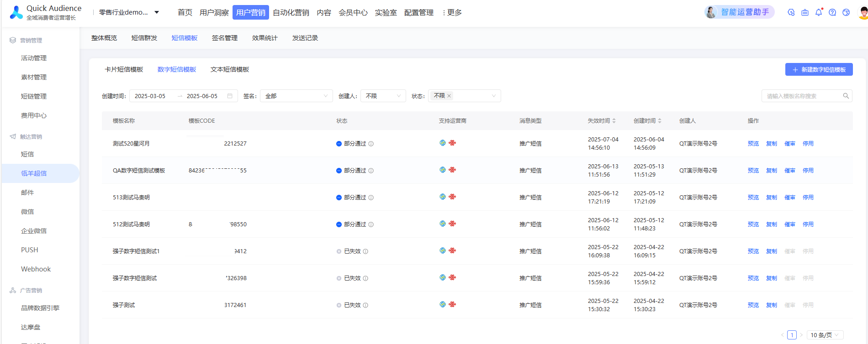Click info icon for 512测试马贵明 status
This screenshot has height=344, width=868.
tap(371, 224)
